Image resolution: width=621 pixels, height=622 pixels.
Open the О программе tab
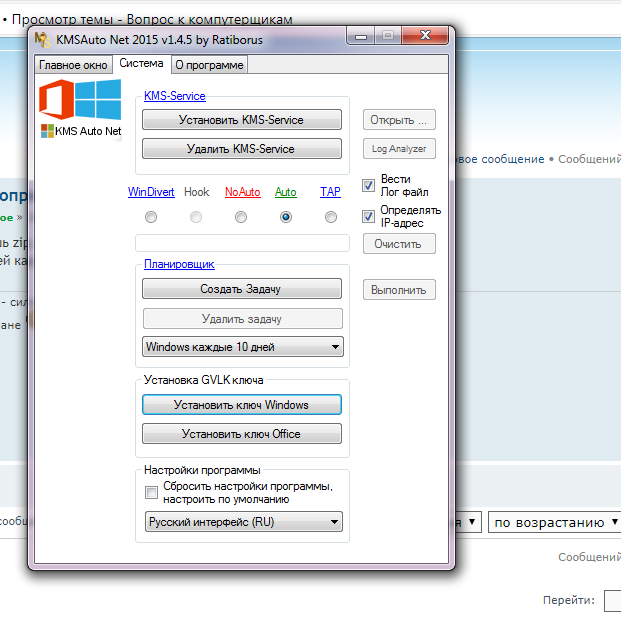click(x=209, y=65)
